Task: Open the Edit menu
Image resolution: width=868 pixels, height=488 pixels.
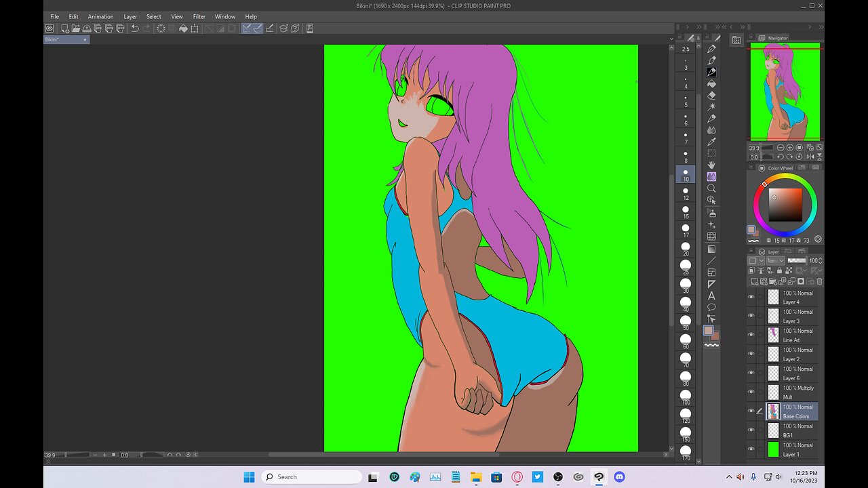Action: coord(73,16)
